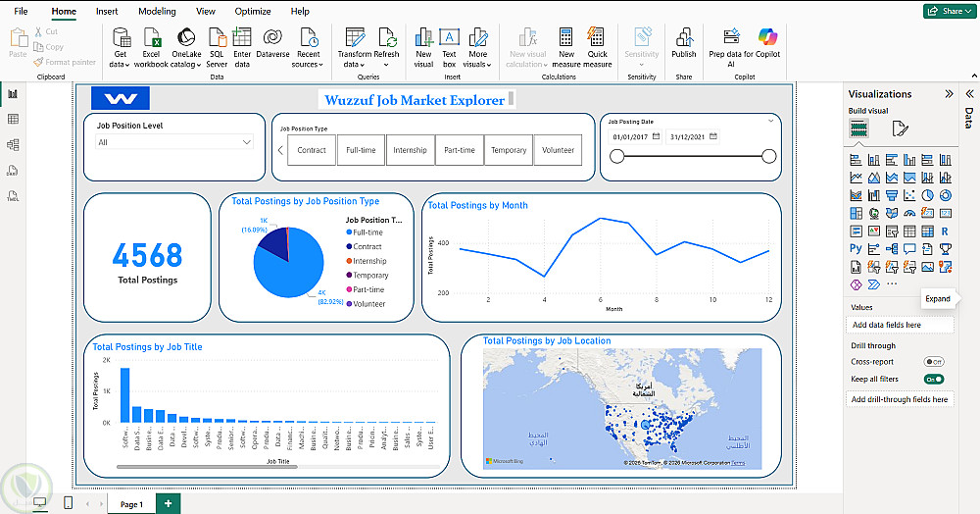Insert a Text box from ribbon
The image size is (980, 514).
click(x=449, y=47)
